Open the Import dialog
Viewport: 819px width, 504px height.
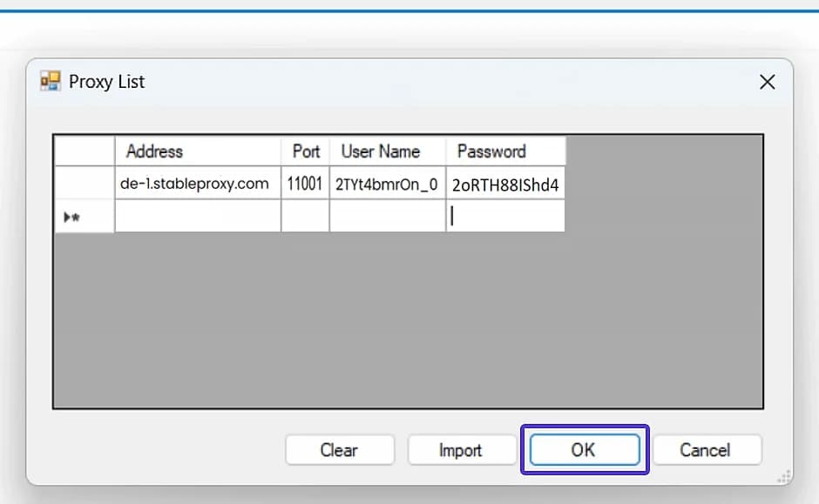coord(461,450)
